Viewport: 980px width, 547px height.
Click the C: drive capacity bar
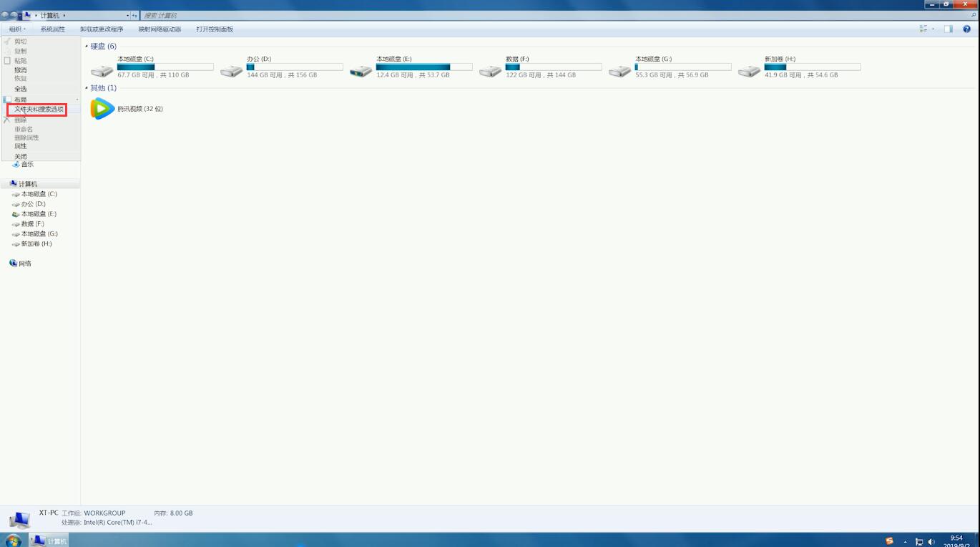click(165, 67)
